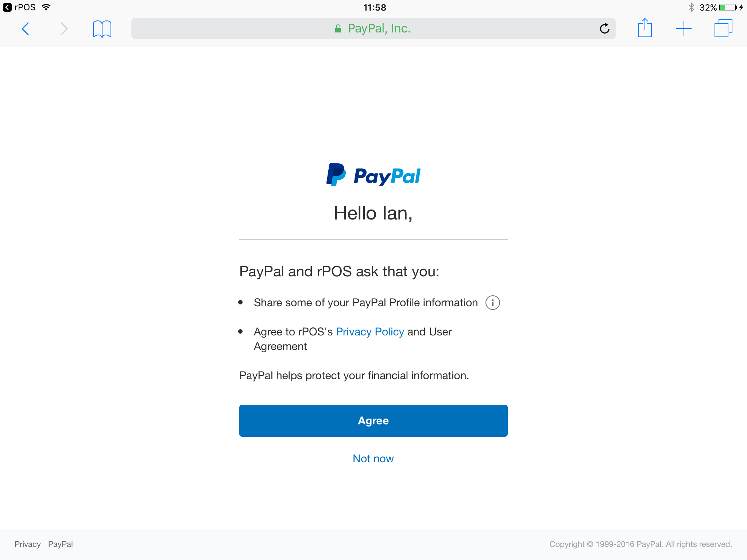Click the blue Agree button
The width and height of the screenshot is (747, 560).
point(373,420)
